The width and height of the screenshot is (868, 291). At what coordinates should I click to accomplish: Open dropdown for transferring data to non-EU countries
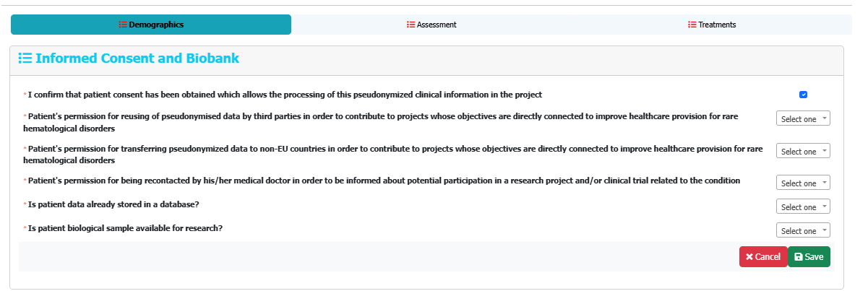pyautogui.click(x=803, y=152)
